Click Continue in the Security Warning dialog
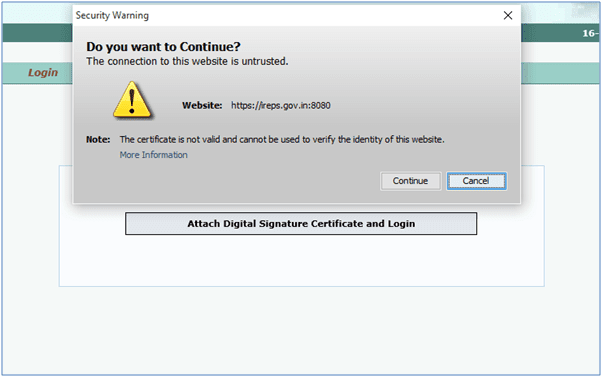This screenshot has height=377, width=603. tap(410, 181)
